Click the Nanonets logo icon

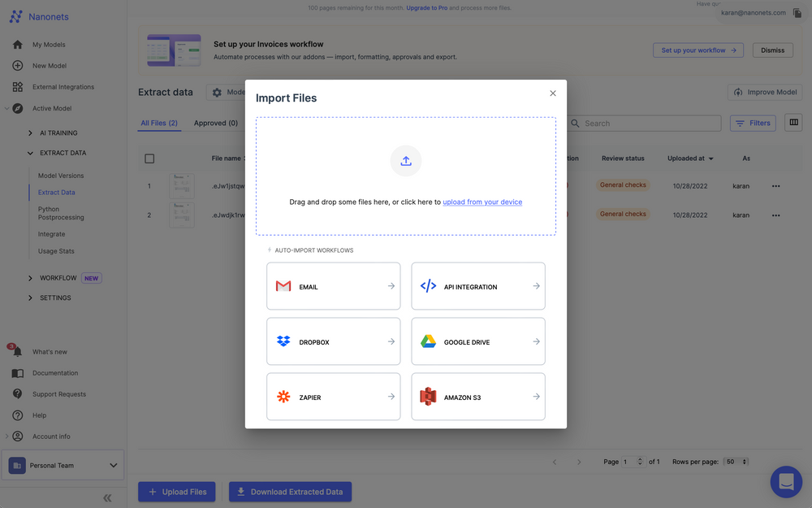(x=16, y=16)
